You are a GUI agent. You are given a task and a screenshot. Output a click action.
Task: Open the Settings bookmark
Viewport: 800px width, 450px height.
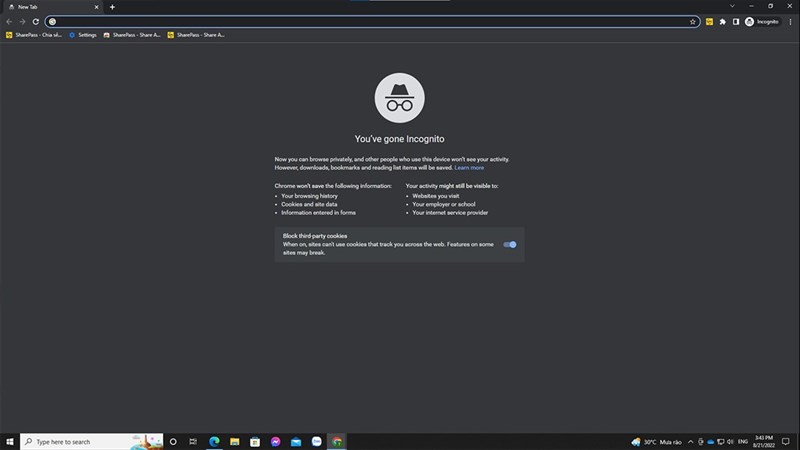tap(83, 35)
